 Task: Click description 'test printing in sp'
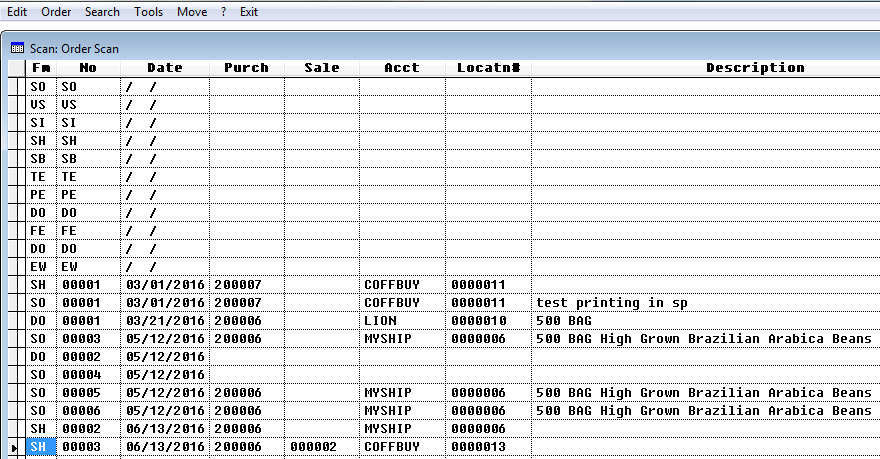pyautogui.click(x=612, y=303)
